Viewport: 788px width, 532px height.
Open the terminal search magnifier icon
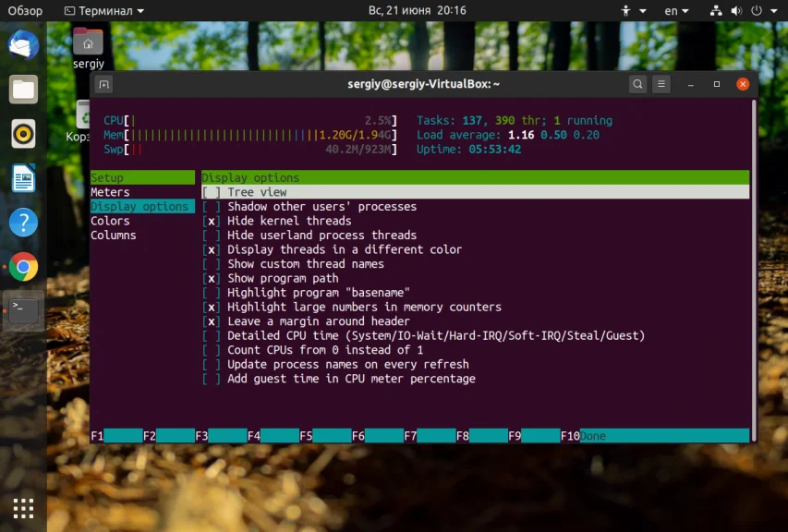pos(637,84)
